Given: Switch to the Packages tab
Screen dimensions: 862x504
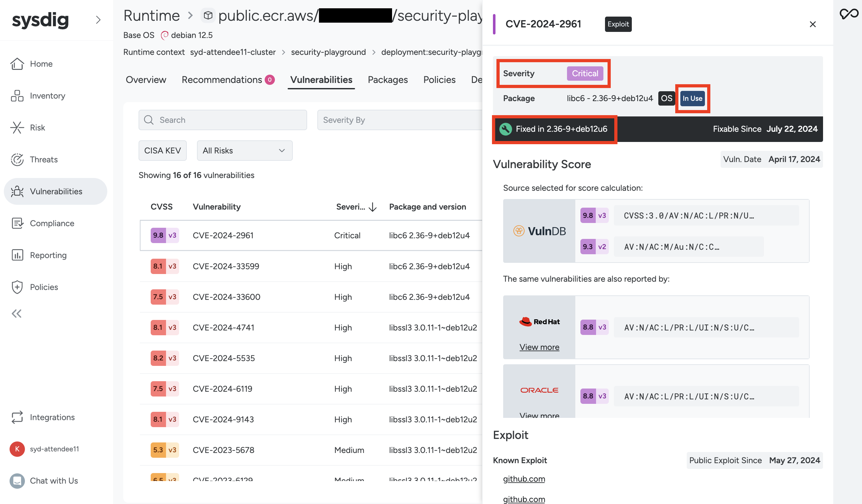Looking at the screenshot, I should (388, 80).
